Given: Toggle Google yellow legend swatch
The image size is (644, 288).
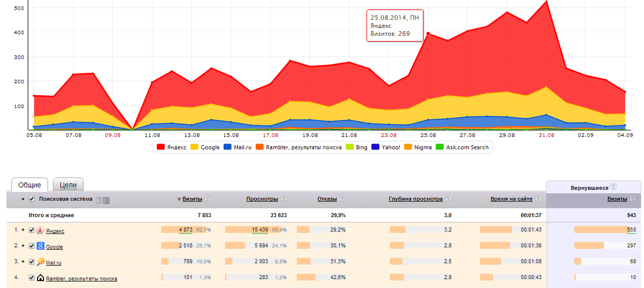Looking at the screenshot, I should [194, 147].
